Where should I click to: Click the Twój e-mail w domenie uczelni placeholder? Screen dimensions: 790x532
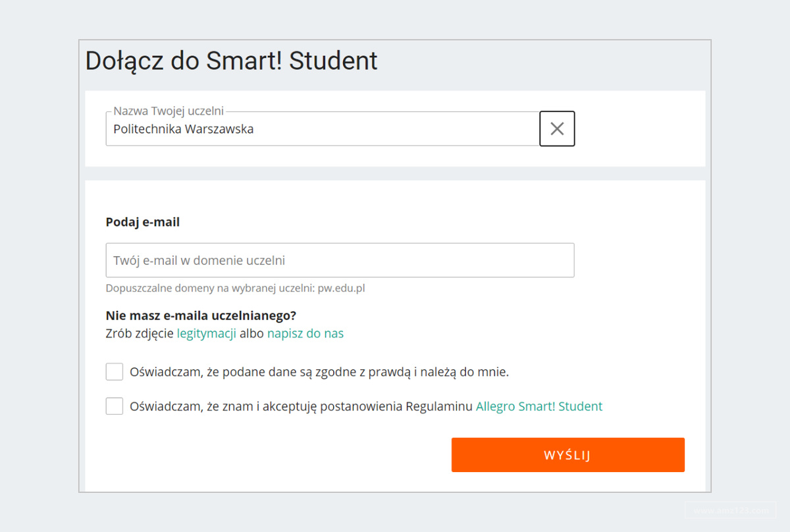click(197, 260)
